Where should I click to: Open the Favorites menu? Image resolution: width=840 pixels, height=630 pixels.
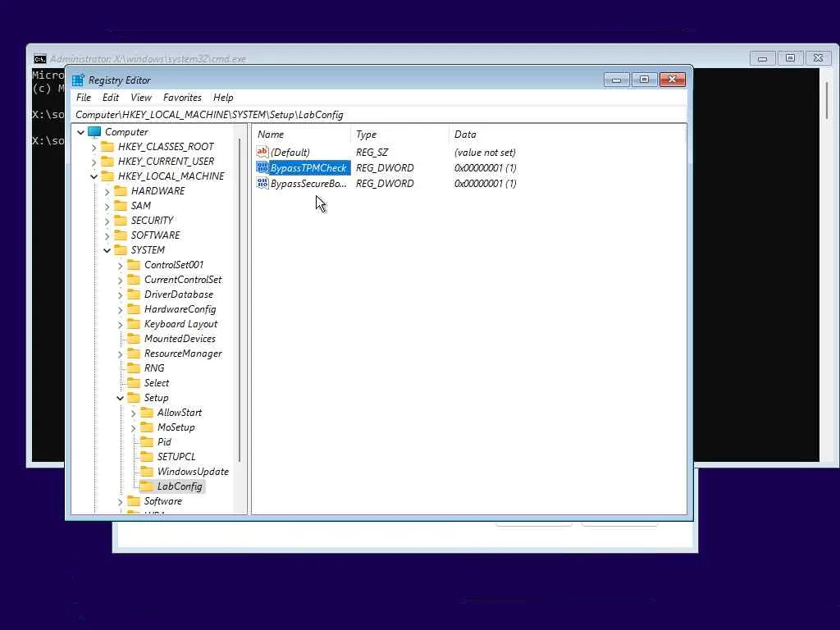183,98
